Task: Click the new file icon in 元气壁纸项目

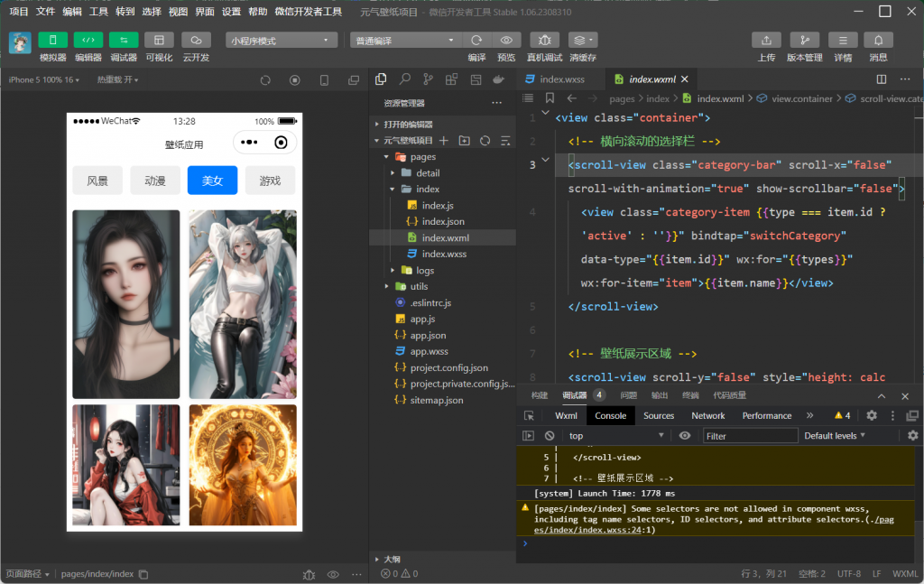Action: [x=444, y=141]
